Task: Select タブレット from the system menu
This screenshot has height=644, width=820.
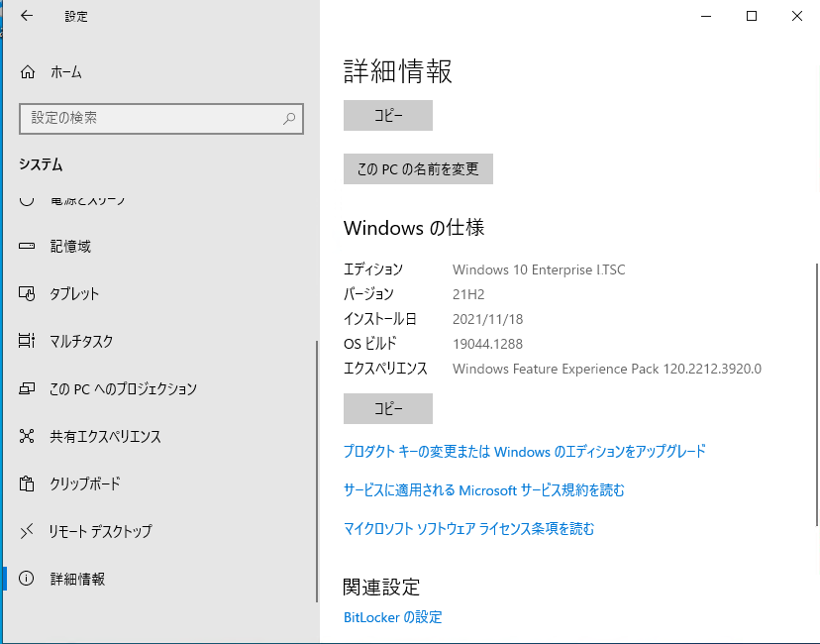Action: 74,293
